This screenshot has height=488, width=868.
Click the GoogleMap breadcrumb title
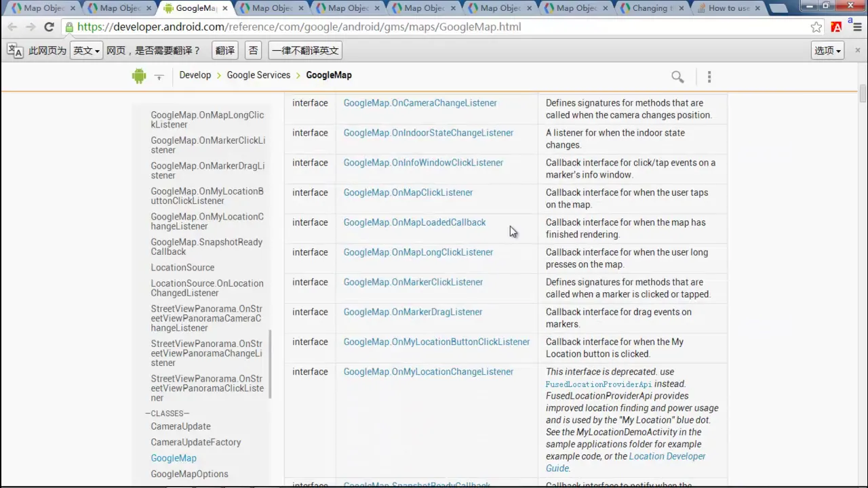point(329,75)
